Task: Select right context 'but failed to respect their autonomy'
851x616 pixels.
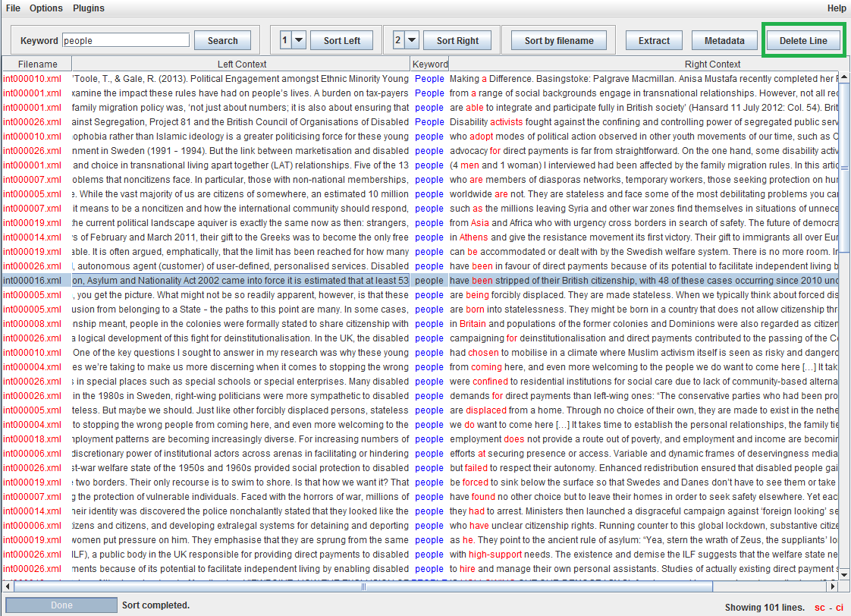Action: click(x=523, y=468)
